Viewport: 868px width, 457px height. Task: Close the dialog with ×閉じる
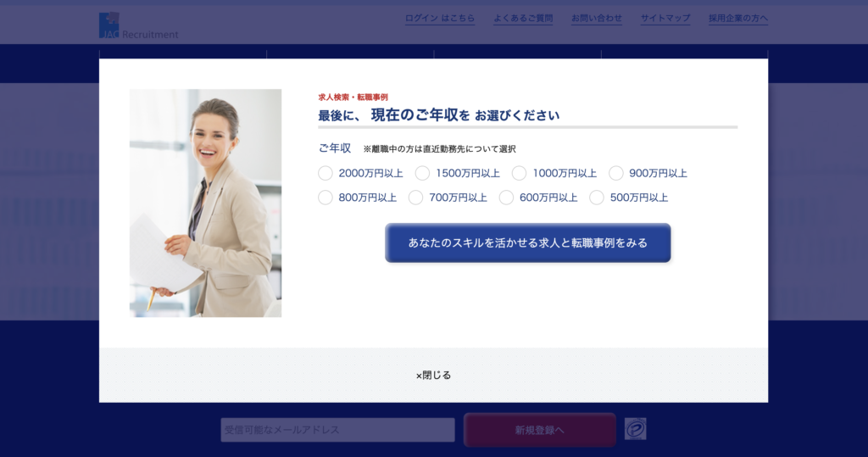point(433,375)
